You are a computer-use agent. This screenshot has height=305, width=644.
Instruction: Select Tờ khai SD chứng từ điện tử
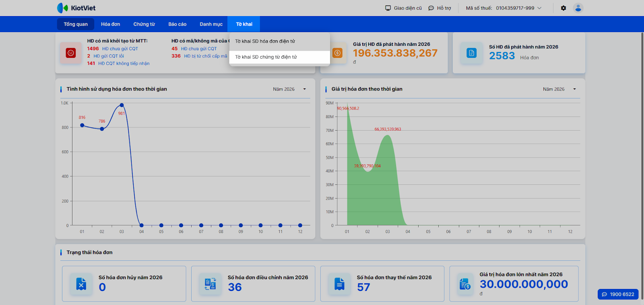click(266, 57)
